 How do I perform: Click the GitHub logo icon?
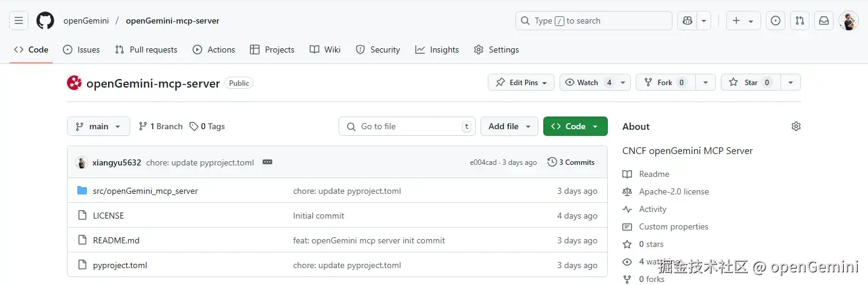click(45, 21)
